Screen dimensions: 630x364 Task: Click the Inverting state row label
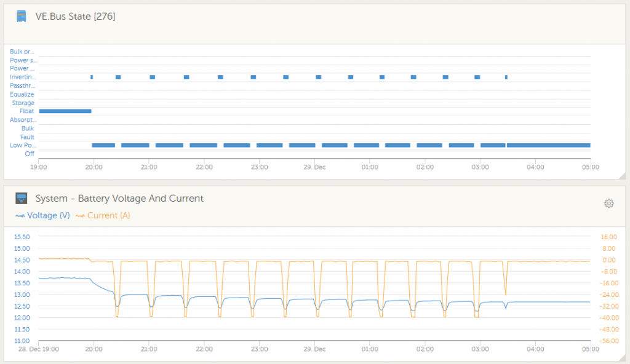[23, 77]
